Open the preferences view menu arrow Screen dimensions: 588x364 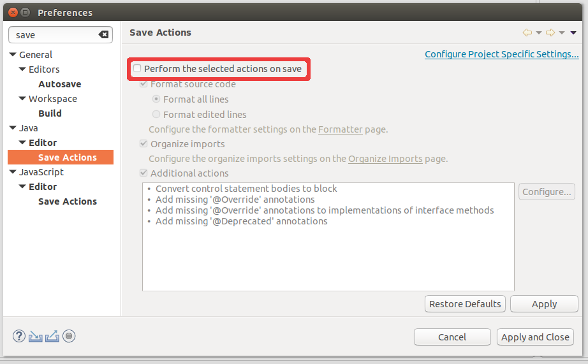(573, 33)
